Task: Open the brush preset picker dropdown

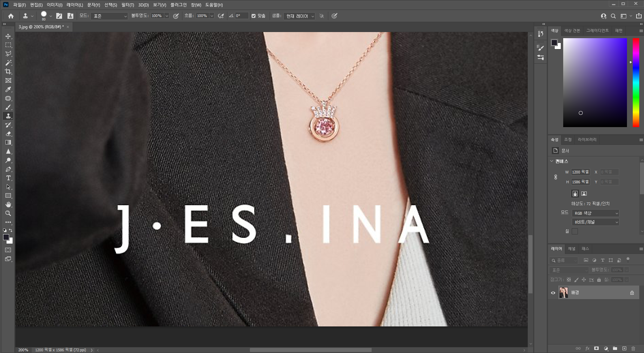Action: (51, 16)
